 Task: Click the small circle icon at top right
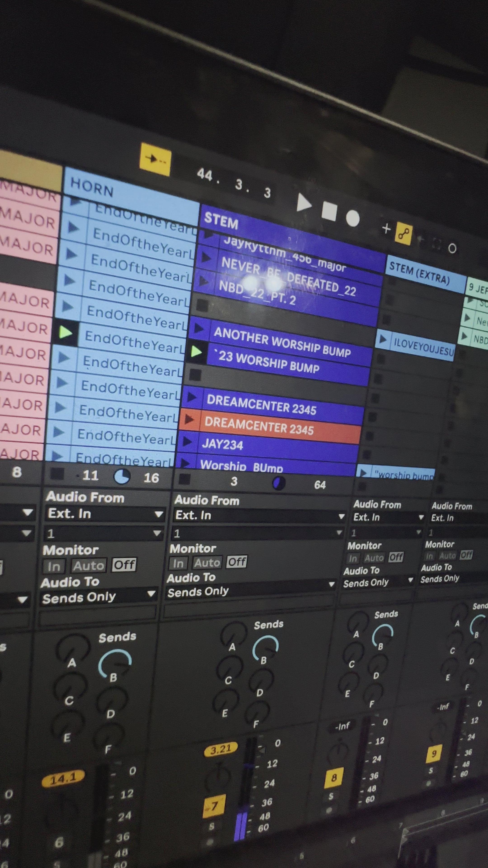[x=453, y=248]
